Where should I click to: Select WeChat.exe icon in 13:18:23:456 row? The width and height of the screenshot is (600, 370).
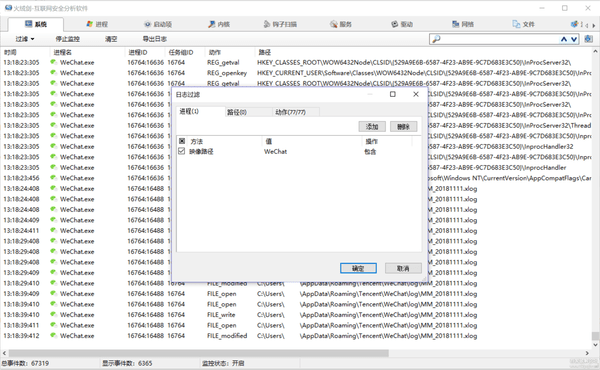click(54, 178)
